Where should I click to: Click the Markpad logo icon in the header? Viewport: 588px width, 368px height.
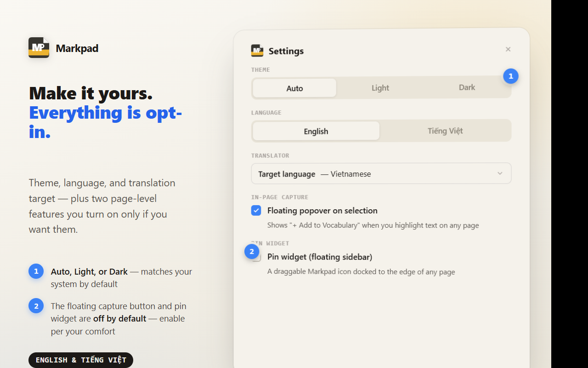click(x=39, y=47)
